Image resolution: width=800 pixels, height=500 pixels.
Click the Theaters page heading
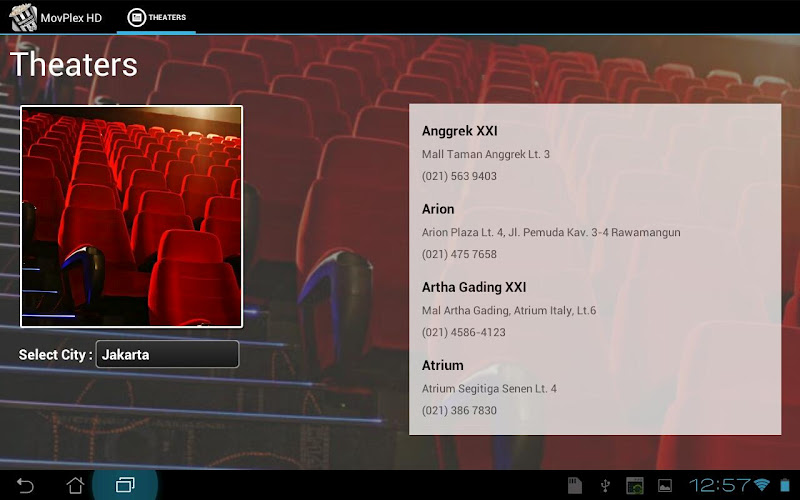74,65
